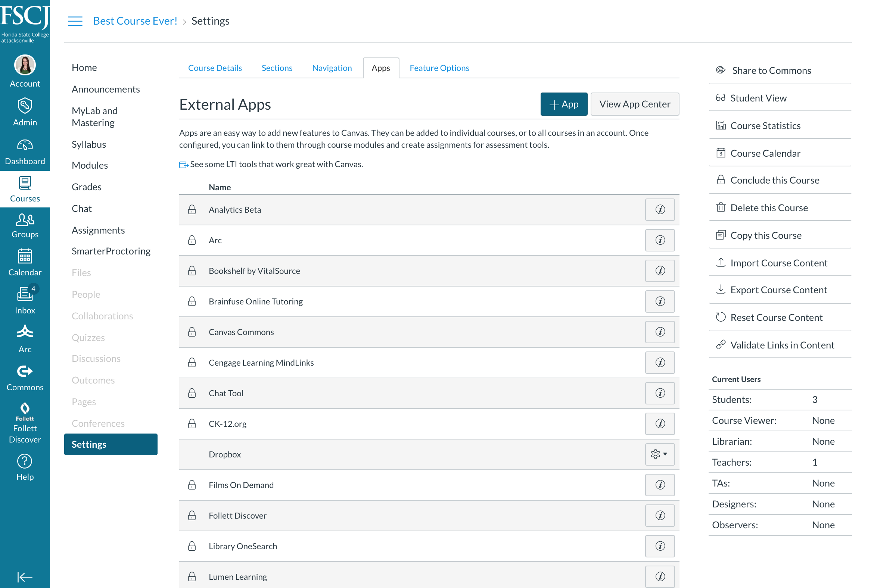Show info for Follett Discover app
Screen dimensions: 874x588
point(660,516)
